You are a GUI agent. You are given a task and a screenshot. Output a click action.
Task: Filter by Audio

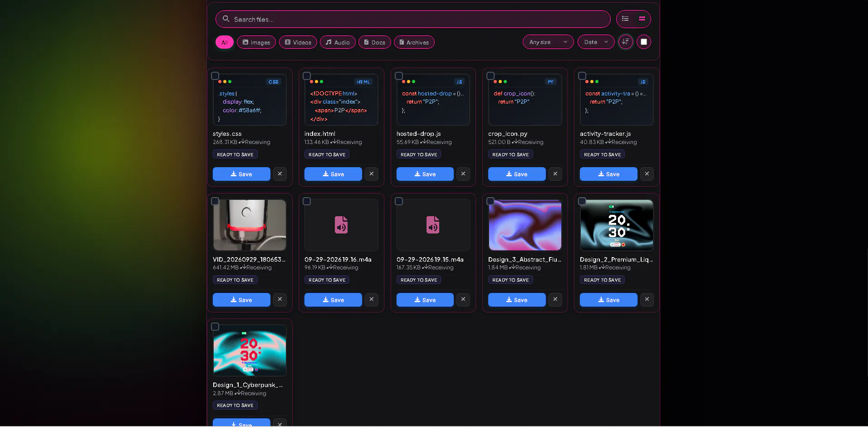(338, 42)
